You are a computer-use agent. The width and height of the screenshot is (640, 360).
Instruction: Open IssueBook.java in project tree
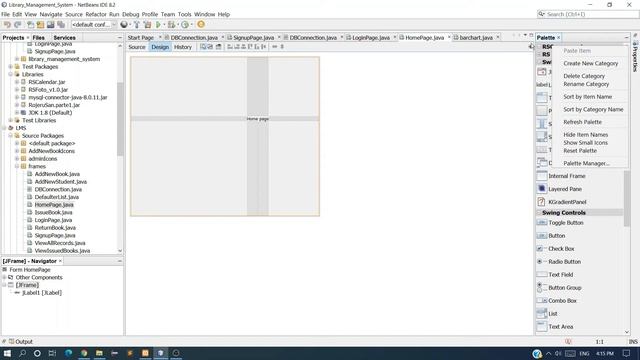[x=53, y=212]
